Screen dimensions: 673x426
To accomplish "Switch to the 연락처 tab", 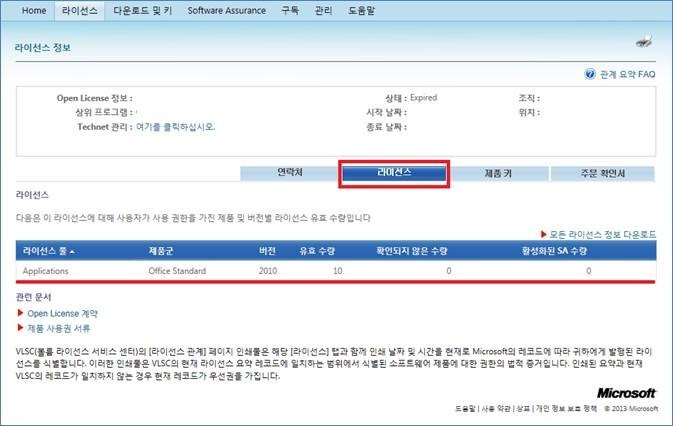I will pyautogui.click(x=290, y=173).
